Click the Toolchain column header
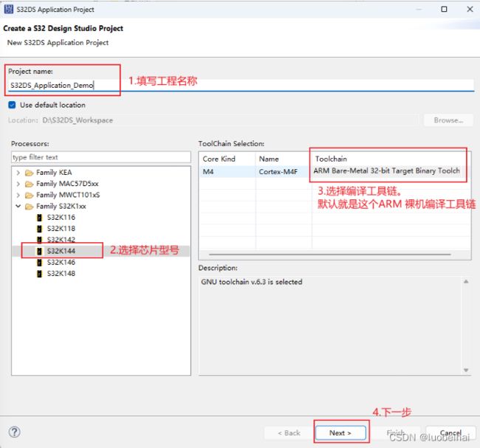The width and height of the screenshot is (480, 448). (x=391, y=159)
